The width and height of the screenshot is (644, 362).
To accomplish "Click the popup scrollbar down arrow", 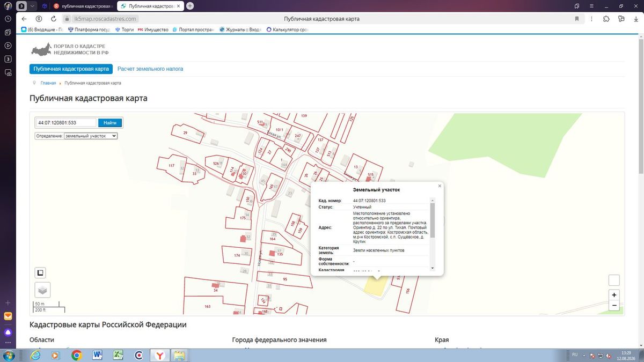I will [x=433, y=268].
